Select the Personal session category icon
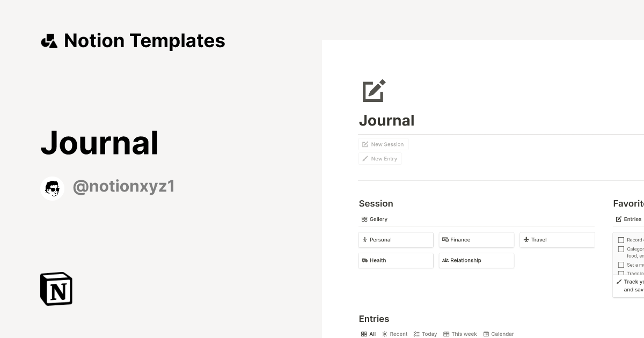 (364, 240)
